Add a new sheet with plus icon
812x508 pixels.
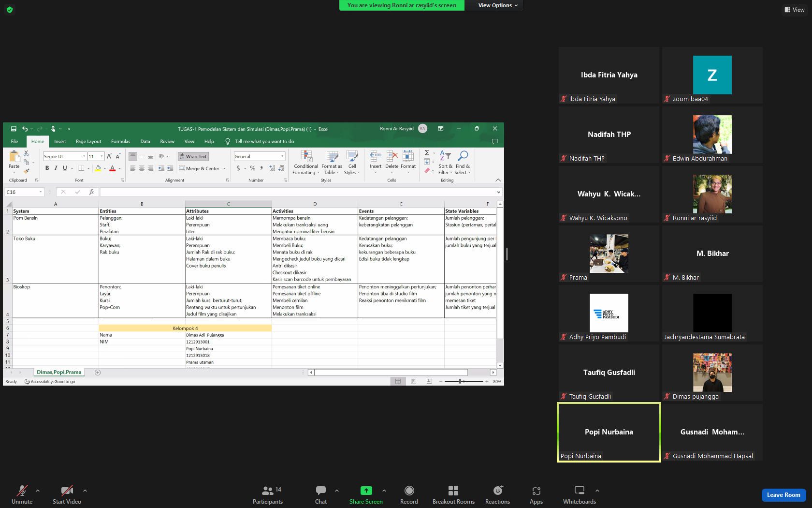point(98,373)
